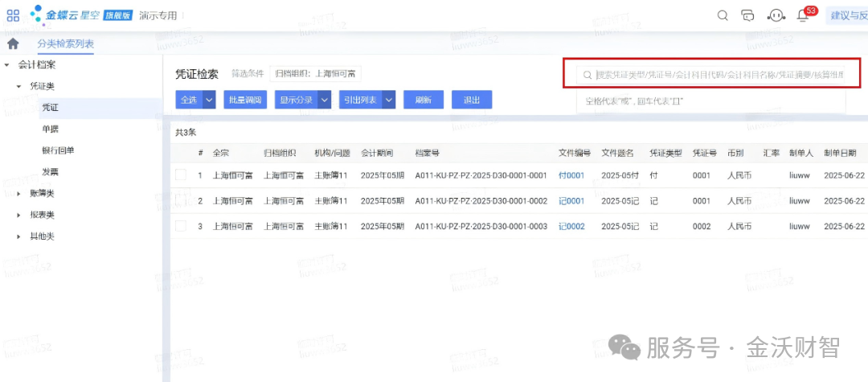
Task: Check the checkbox for row 记0002
Action: 181,226
